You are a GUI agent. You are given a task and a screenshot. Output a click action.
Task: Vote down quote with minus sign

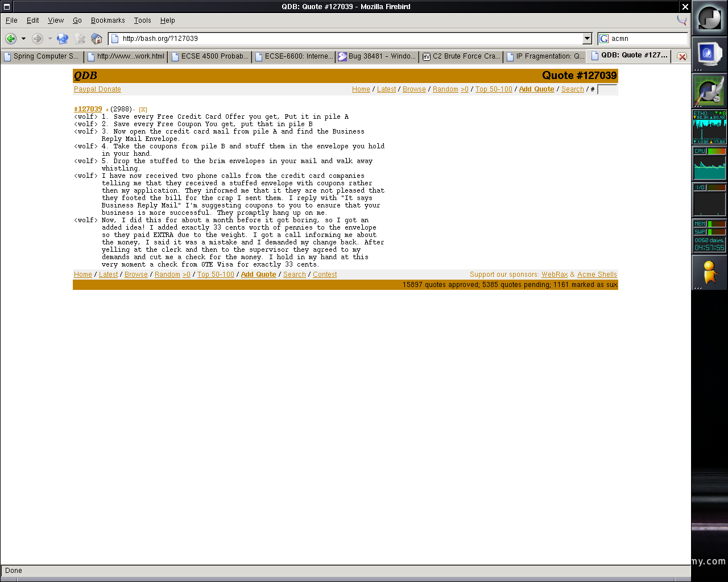click(134, 110)
